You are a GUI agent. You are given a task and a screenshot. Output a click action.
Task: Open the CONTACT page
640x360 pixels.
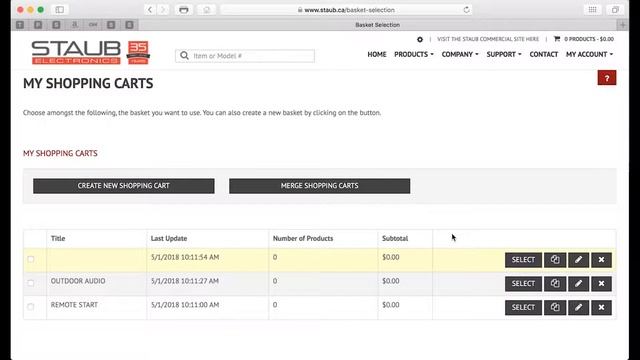pyautogui.click(x=543, y=54)
